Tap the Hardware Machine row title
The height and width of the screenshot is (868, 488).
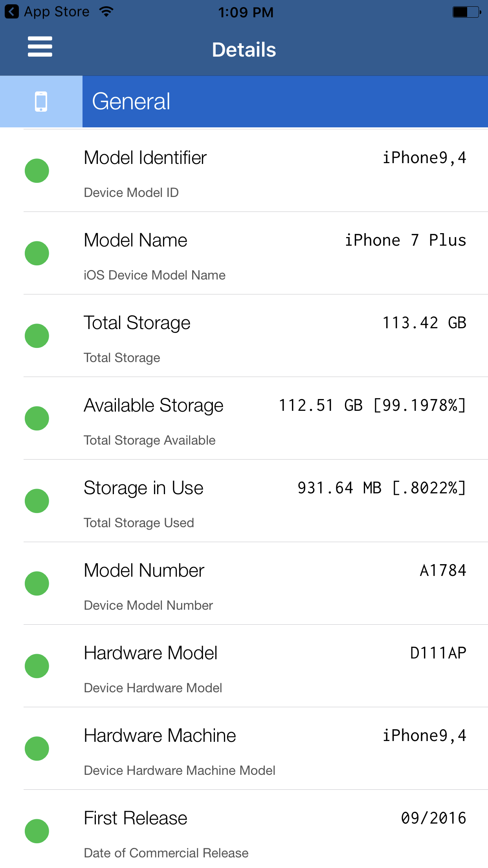tap(160, 736)
